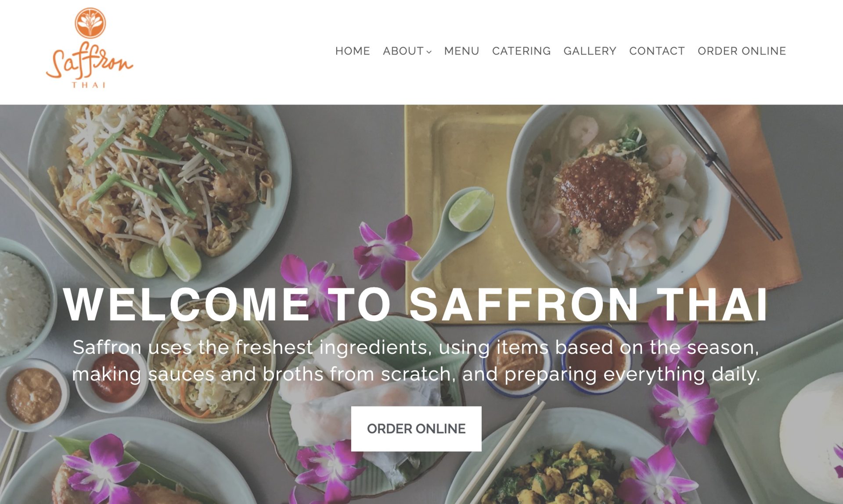The image size is (843, 504).
Task: Open the CATERING page link
Action: pyautogui.click(x=521, y=51)
